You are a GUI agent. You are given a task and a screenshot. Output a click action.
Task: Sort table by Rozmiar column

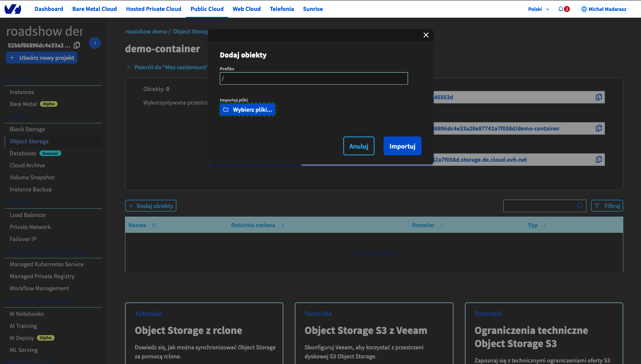tap(428, 225)
